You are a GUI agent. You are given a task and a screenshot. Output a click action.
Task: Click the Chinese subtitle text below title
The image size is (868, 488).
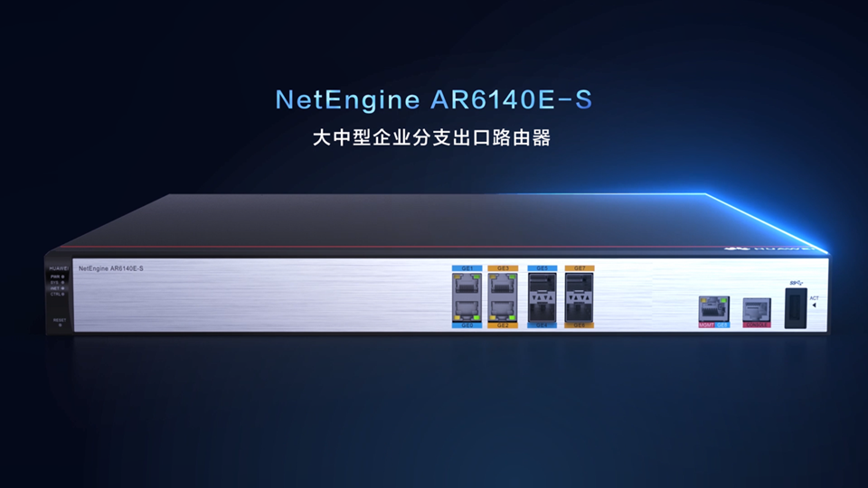tap(432, 137)
